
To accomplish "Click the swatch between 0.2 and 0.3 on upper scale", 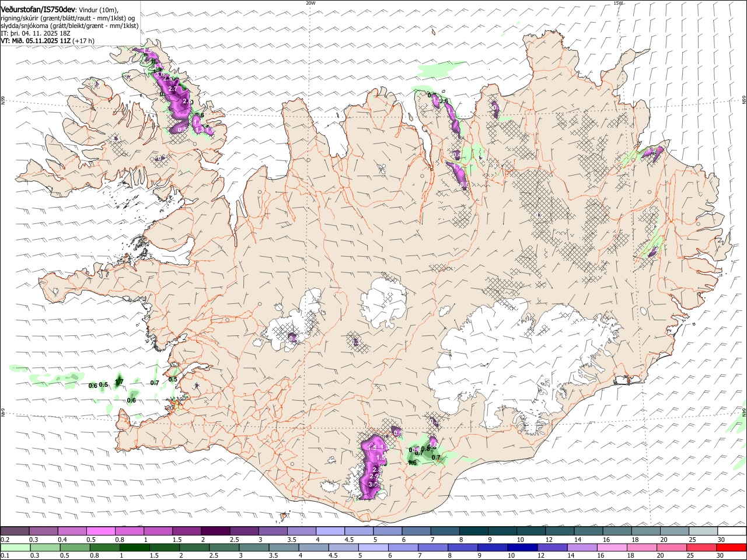I will (15, 531).
